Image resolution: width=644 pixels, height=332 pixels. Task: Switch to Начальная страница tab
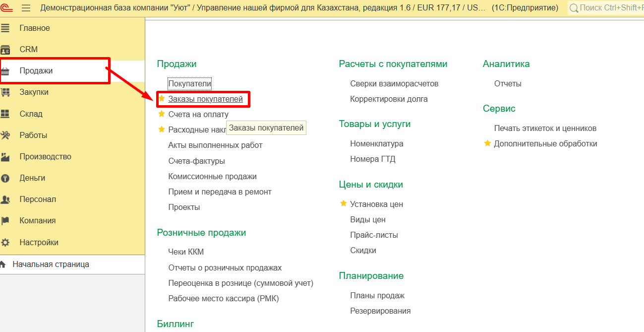click(x=51, y=265)
